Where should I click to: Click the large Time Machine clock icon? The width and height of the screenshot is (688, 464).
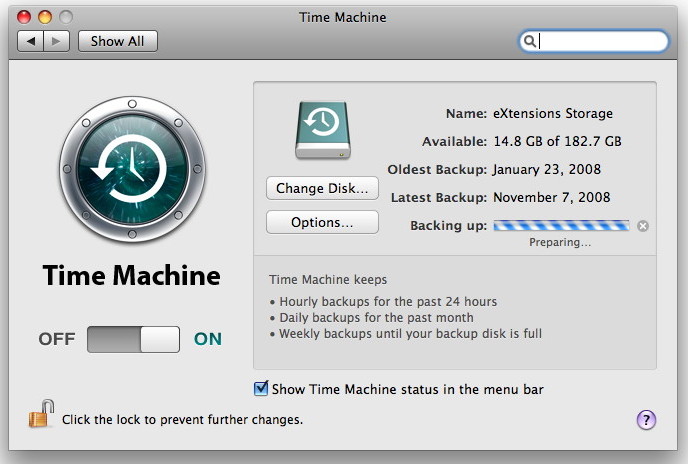click(x=132, y=169)
